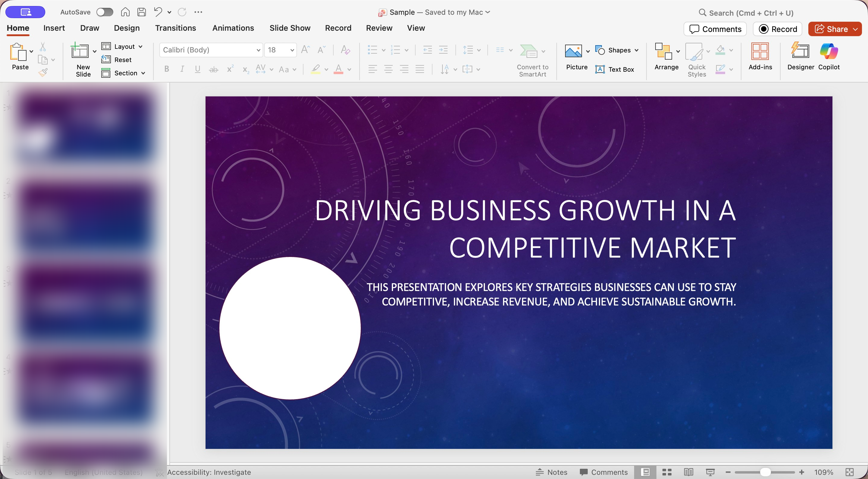The height and width of the screenshot is (479, 868).
Task: Switch to the Transitions tab
Action: coord(175,28)
